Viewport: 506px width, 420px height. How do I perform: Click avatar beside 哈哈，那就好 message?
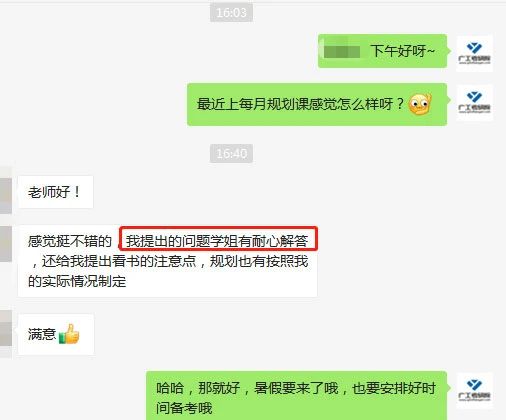(x=474, y=390)
